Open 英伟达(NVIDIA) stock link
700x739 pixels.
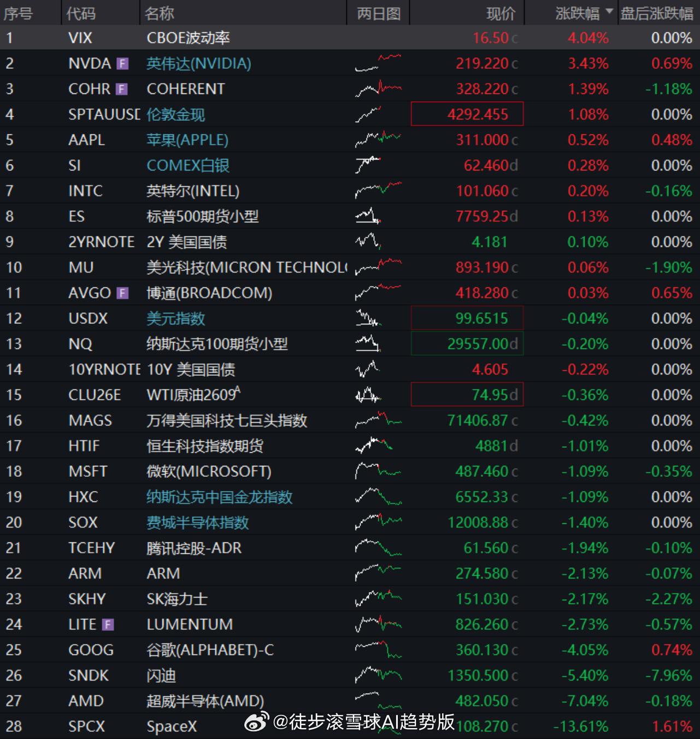click(x=199, y=63)
